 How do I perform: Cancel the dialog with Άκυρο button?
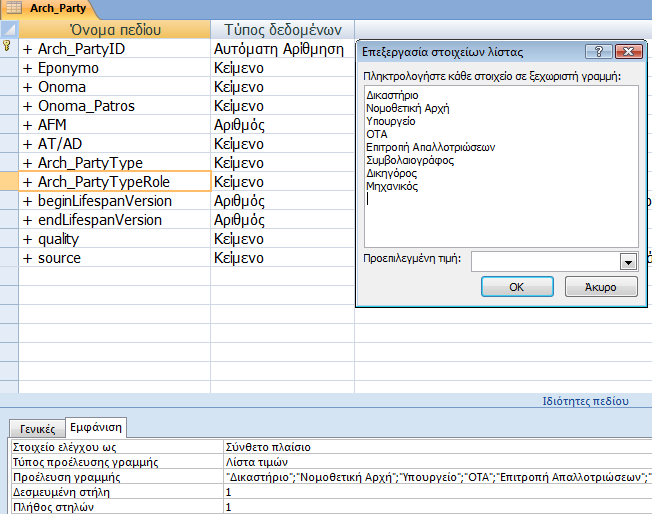click(x=600, y=287)
